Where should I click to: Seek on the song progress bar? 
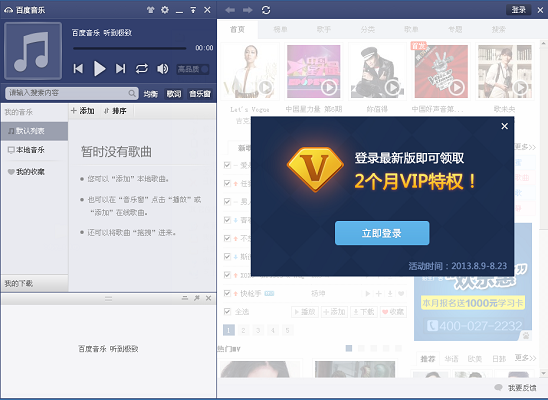click(x=130, y=48)
